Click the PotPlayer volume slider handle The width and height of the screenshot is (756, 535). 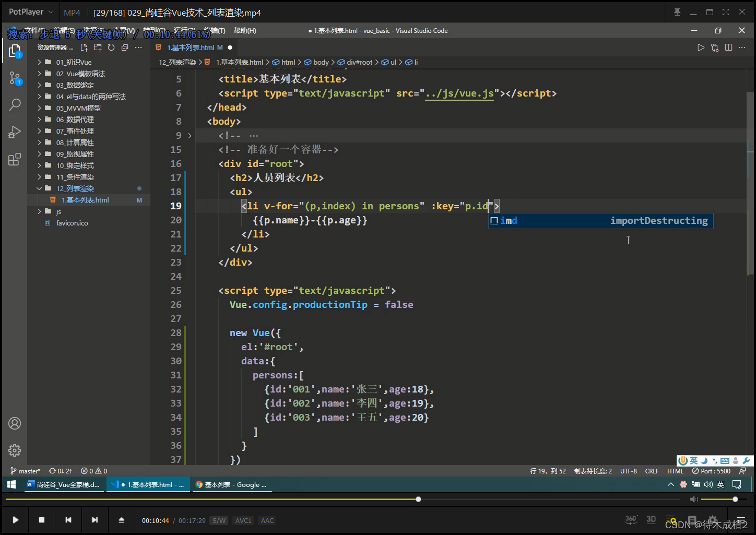735,500
